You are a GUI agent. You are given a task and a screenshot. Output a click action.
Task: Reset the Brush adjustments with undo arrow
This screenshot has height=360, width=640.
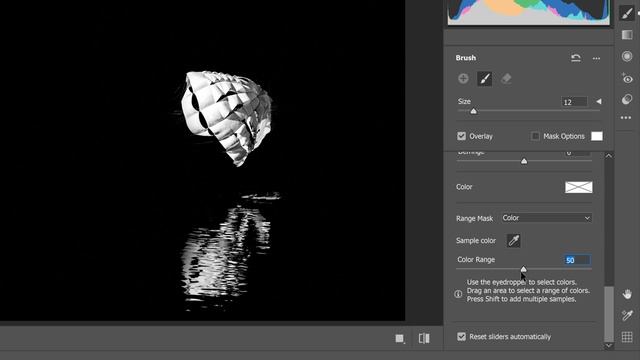point(576,58)
